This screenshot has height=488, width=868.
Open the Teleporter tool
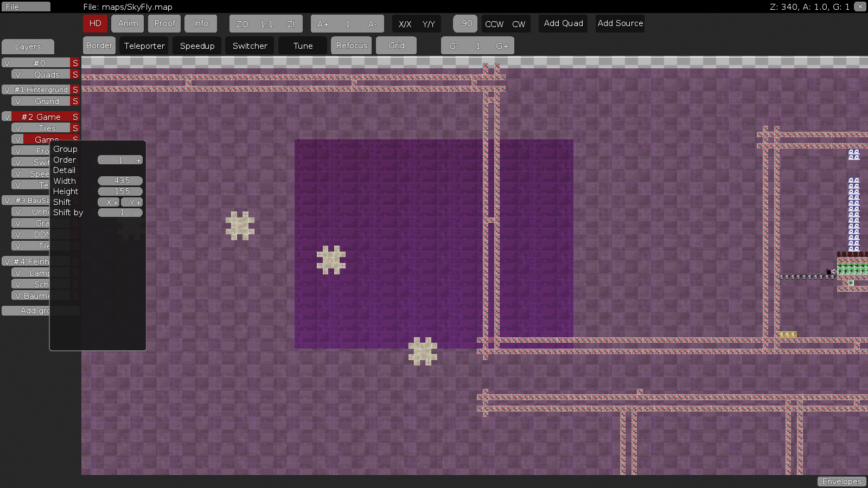pos(143,46)
